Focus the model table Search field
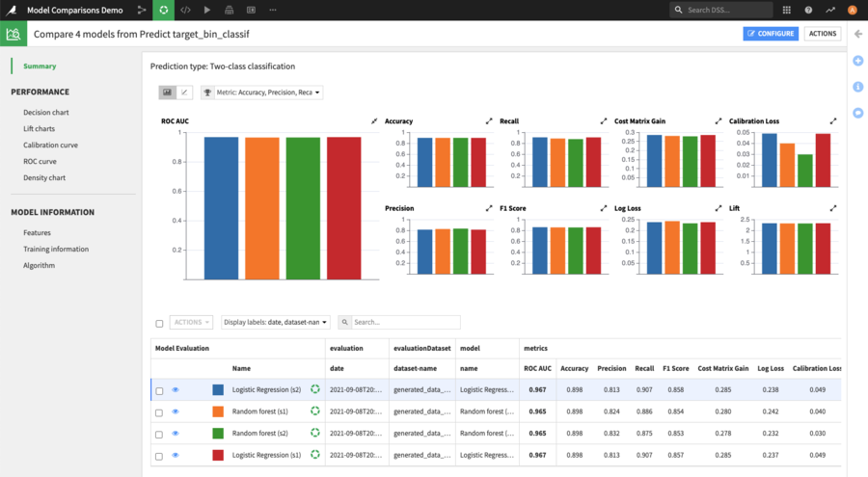This screenshot has width=868, height=477. [x=399, y=322]
